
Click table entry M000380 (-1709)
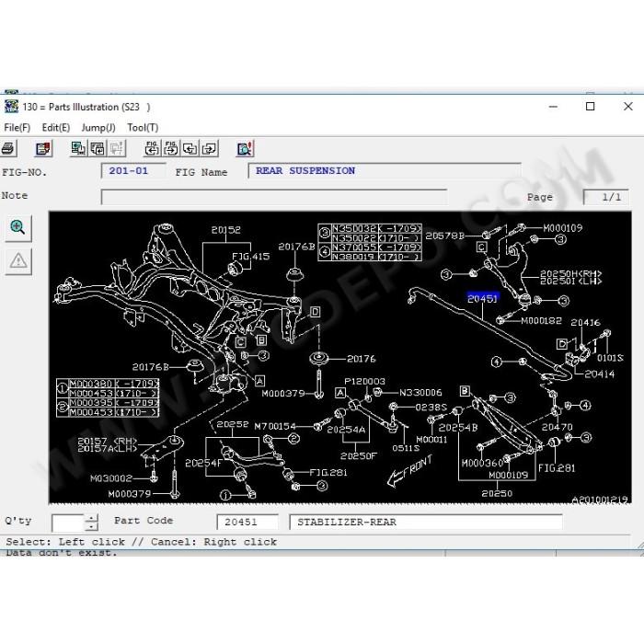[x=114, y=384]
